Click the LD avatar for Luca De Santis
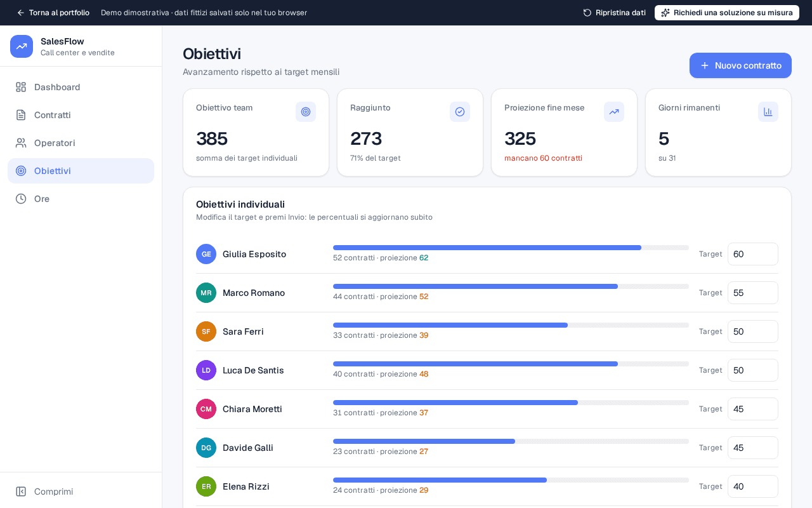Image resolution: width=812 pixels, height=508 pixels. [206, 370]
